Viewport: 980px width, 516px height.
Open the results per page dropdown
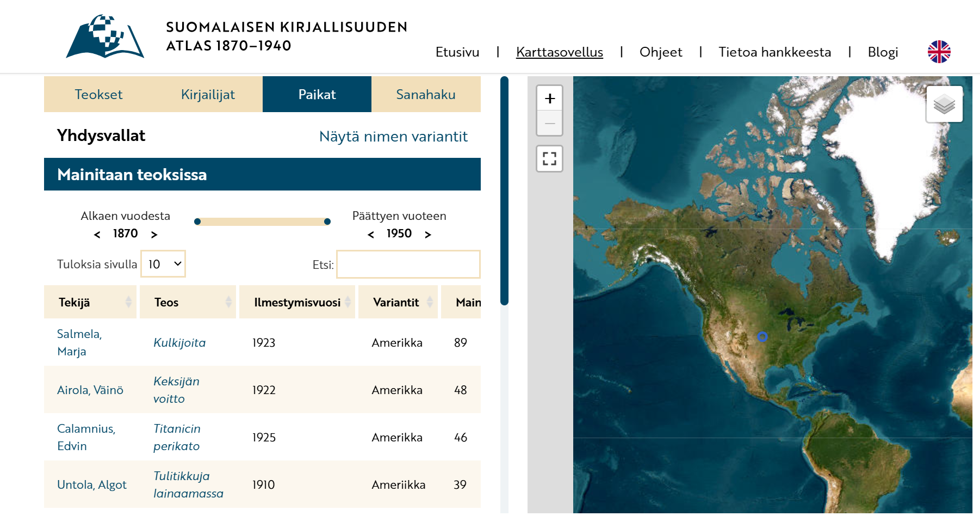tap(163, 264)
